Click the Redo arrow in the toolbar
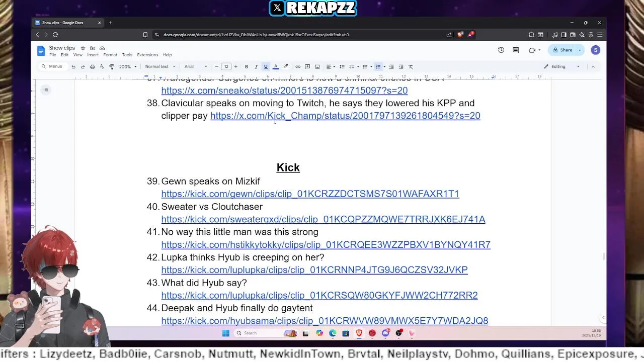This screenshot has width=644, height=362. (83, 67)
